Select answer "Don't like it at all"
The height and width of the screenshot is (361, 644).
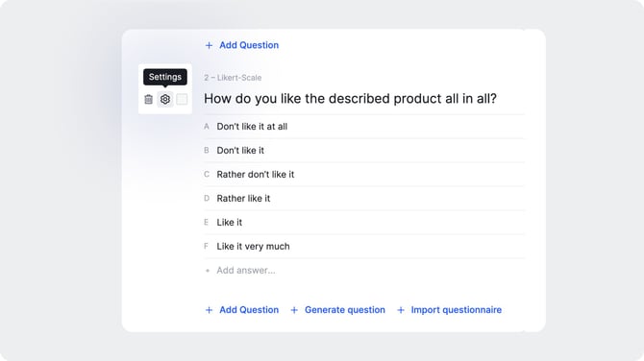(252, 127)
